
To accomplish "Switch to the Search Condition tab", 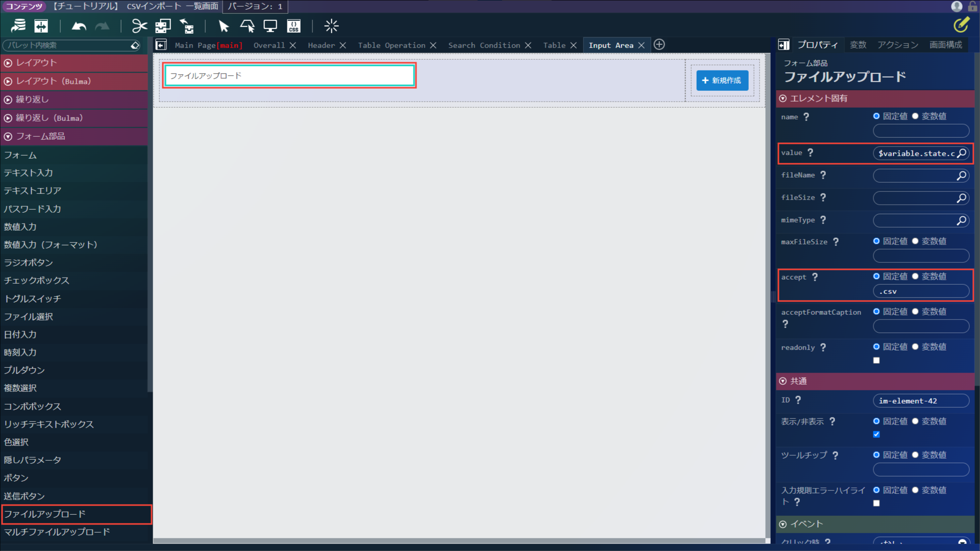I will click(x=484, y=45).
